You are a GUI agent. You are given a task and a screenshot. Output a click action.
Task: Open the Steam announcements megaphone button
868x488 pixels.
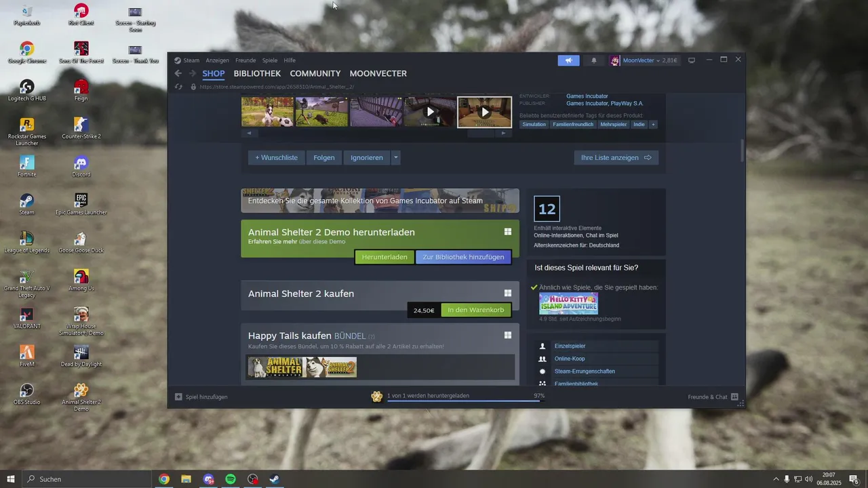569,60
